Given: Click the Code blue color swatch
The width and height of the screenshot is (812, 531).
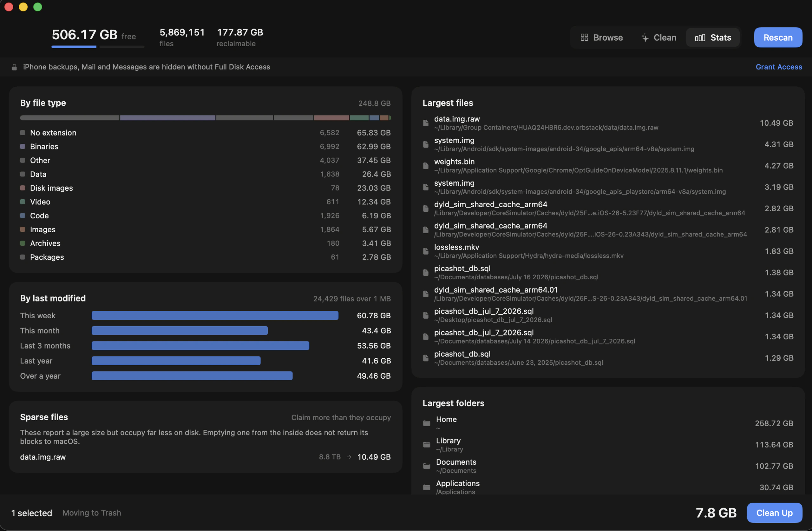Looking at the screenshot, I should 23,216.
